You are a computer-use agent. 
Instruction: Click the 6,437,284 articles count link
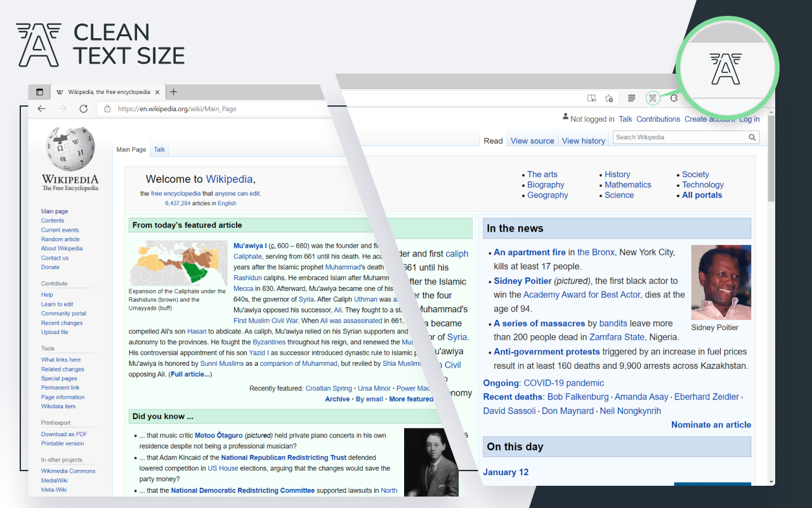(x=178, y=203)
